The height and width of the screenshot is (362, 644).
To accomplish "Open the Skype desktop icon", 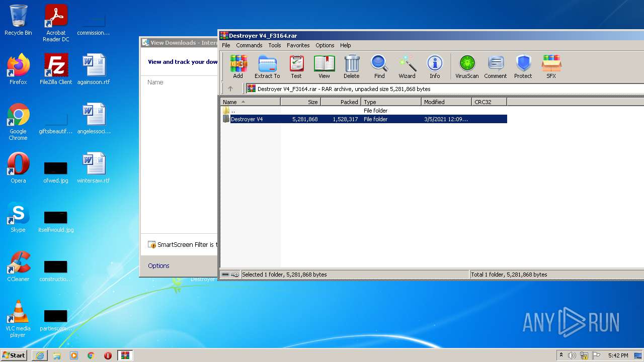I will coord(18,217).
